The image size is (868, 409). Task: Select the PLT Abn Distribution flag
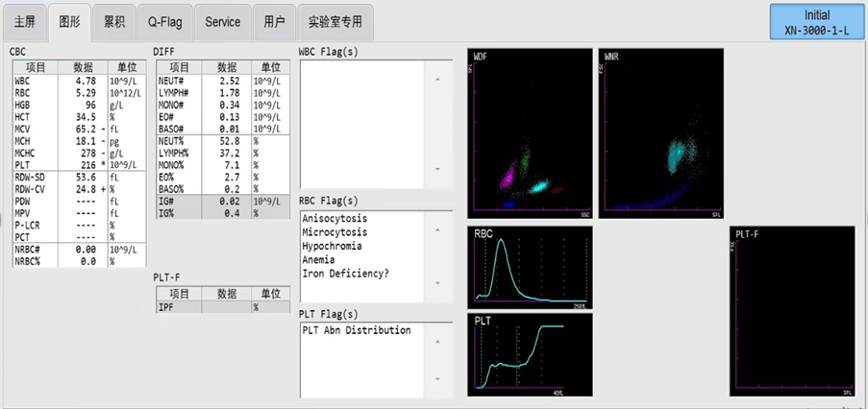tap(356, 330)
